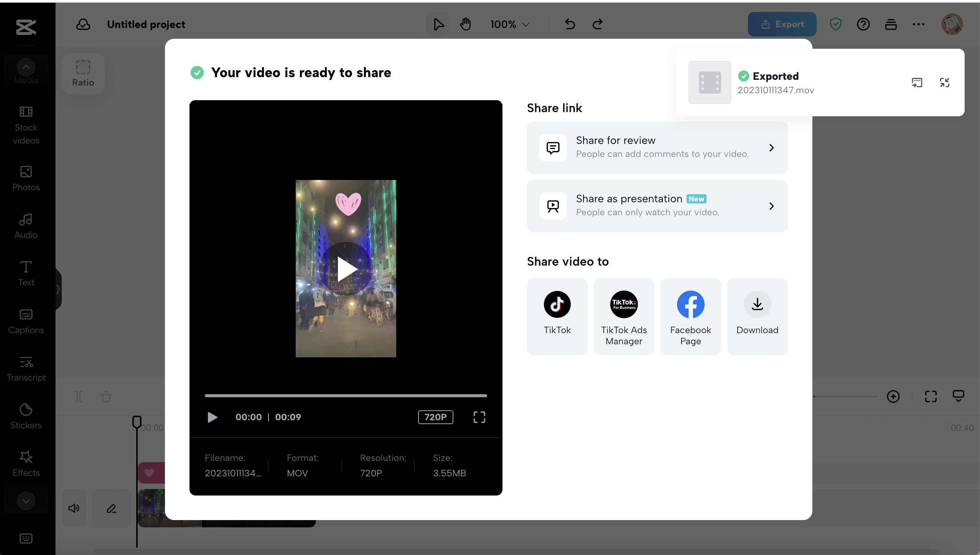Open the Stickers panel
980x555 pixels.
click(x=25, y=415)
